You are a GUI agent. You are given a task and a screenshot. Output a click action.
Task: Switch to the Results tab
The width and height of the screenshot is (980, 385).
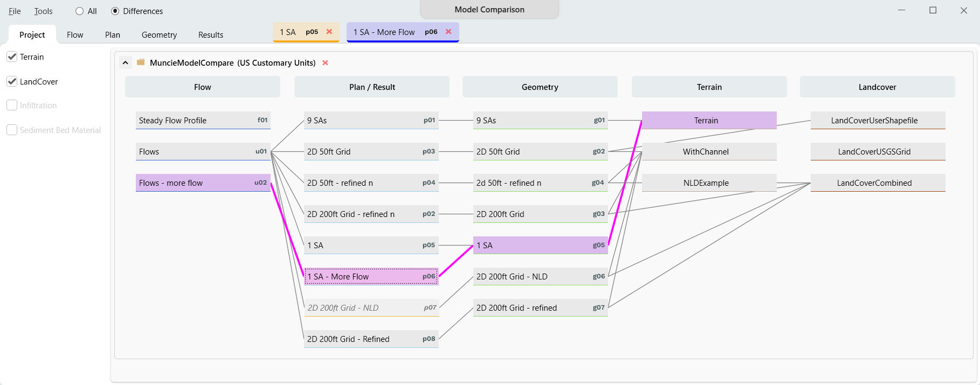tap(210, 35)
